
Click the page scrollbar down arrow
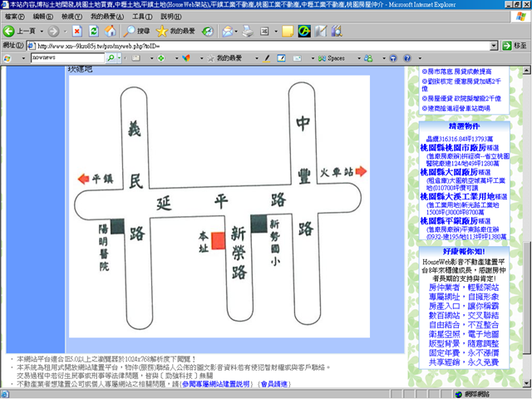click(526, 384)
